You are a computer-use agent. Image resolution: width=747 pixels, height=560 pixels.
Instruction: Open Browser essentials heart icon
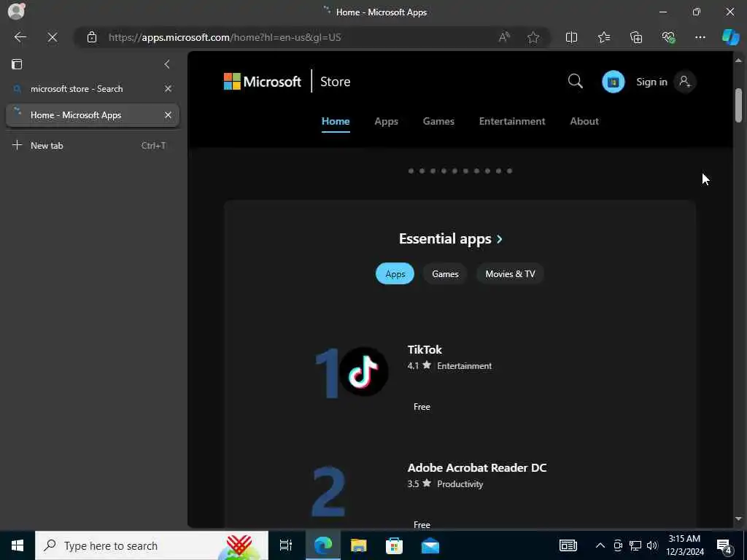pos(668,37)
